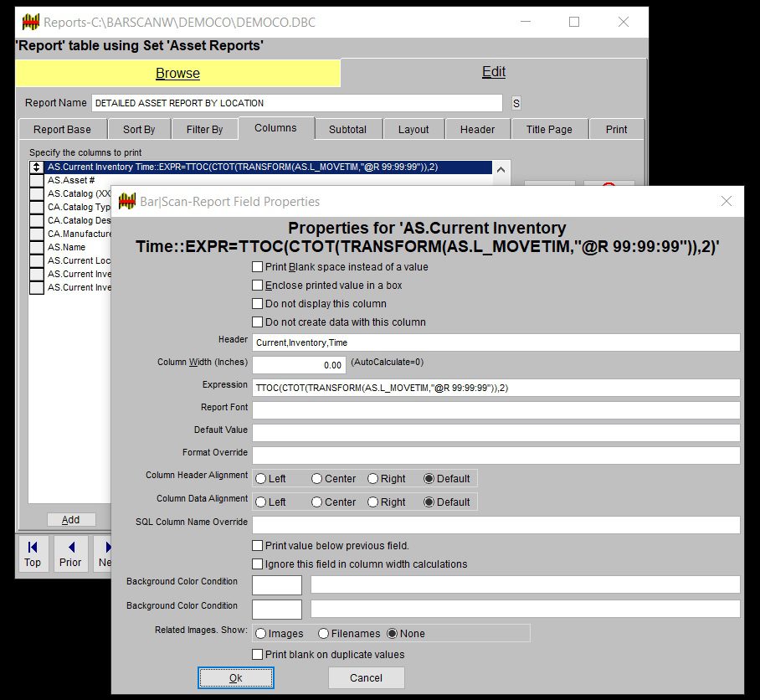
Task: Tick checkbox beside AS.Asset # row
Action: (36, 180)
